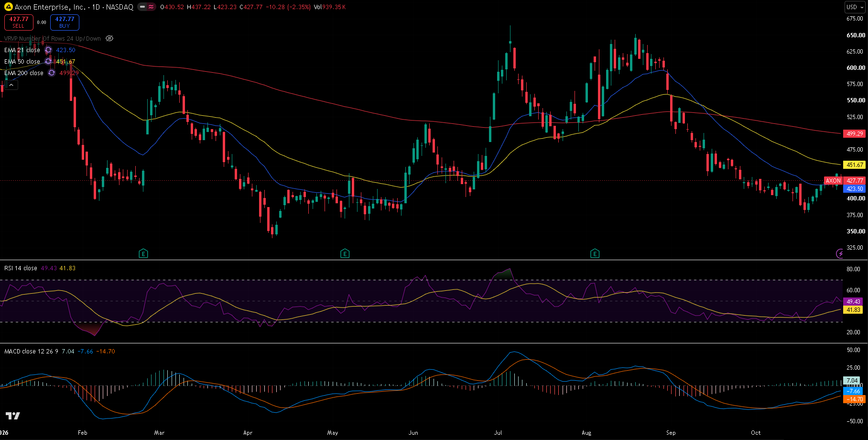Click the Jul label on time axis
The height and width of the screenshot is (440, 868).
pyautogui.click(x=498, y=433)
